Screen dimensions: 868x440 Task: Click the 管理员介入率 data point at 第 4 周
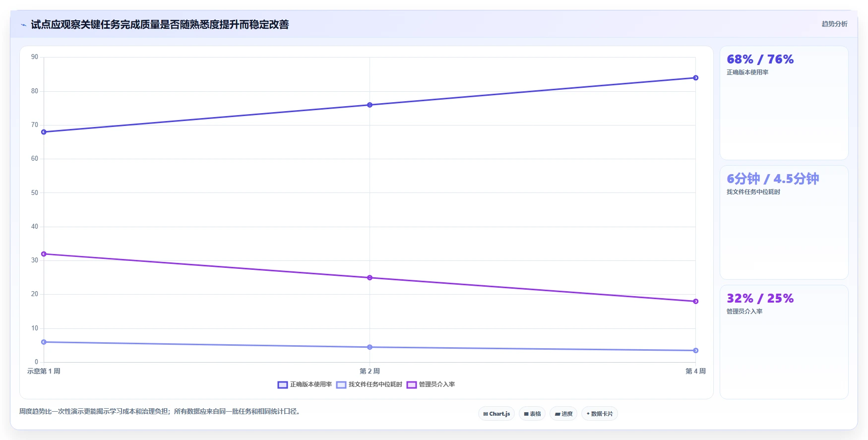(695, 301)
